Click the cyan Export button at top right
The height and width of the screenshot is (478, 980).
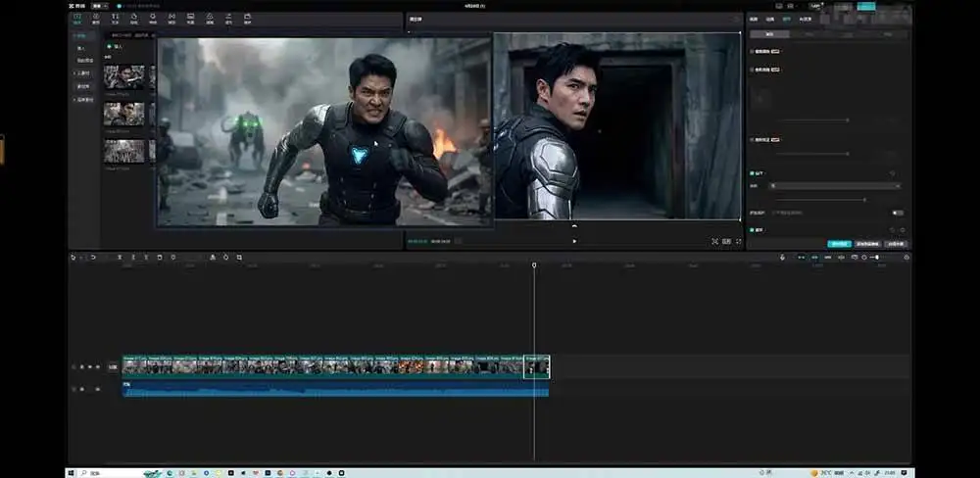click(x=865, y=6)
